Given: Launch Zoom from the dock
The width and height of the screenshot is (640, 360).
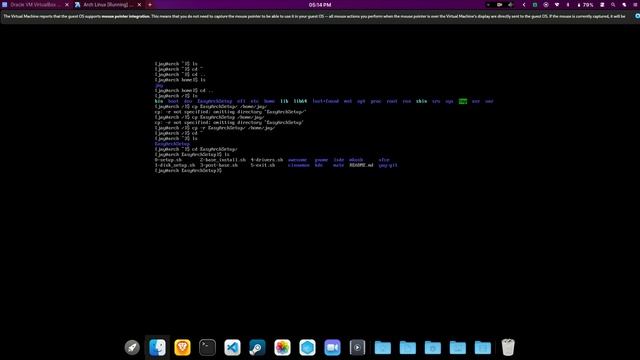Looking at the screenshot, I should tap(332, 347).
